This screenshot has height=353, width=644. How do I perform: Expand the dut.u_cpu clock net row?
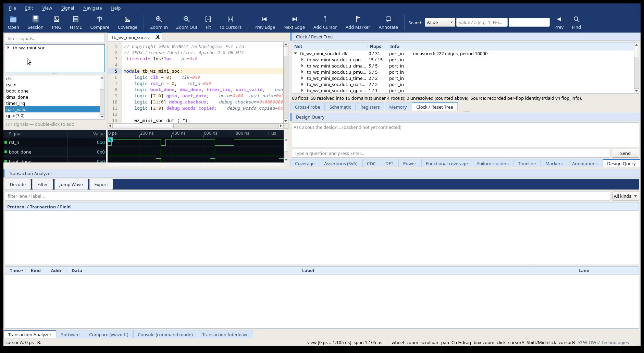tap(302, 60)
